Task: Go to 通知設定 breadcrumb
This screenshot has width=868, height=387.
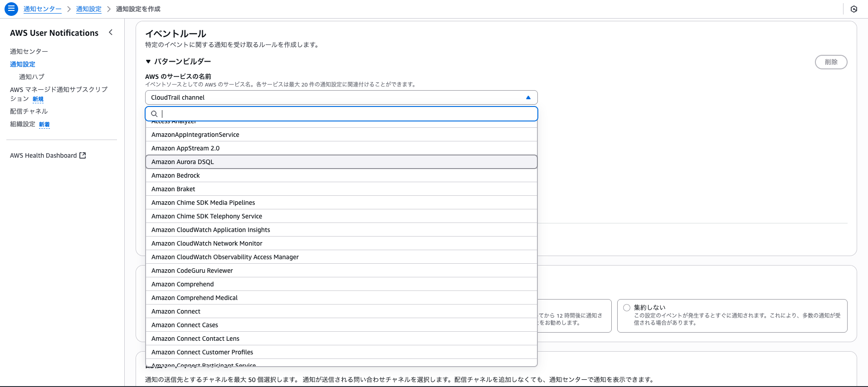Action: click(89, 9)
